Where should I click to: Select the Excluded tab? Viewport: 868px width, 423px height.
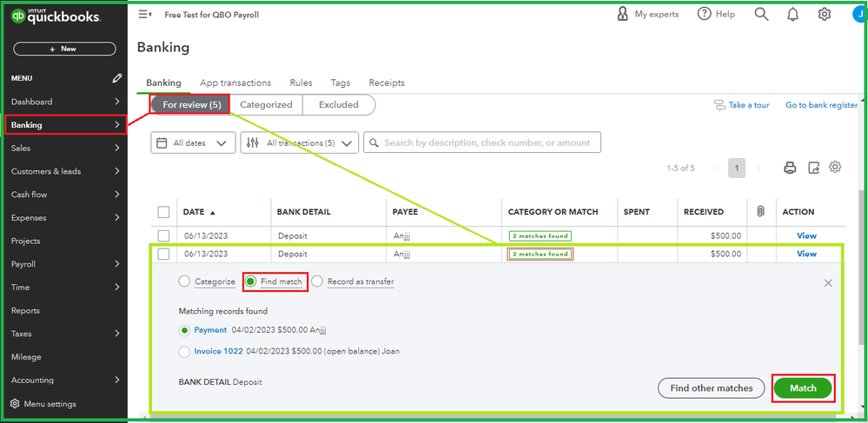coord(339,104)
